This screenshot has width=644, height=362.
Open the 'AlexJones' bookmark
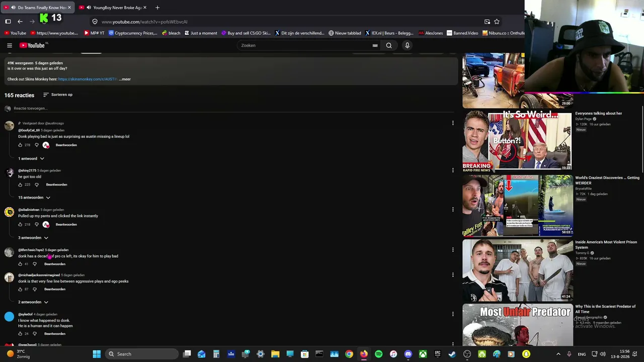coord(431,33)
